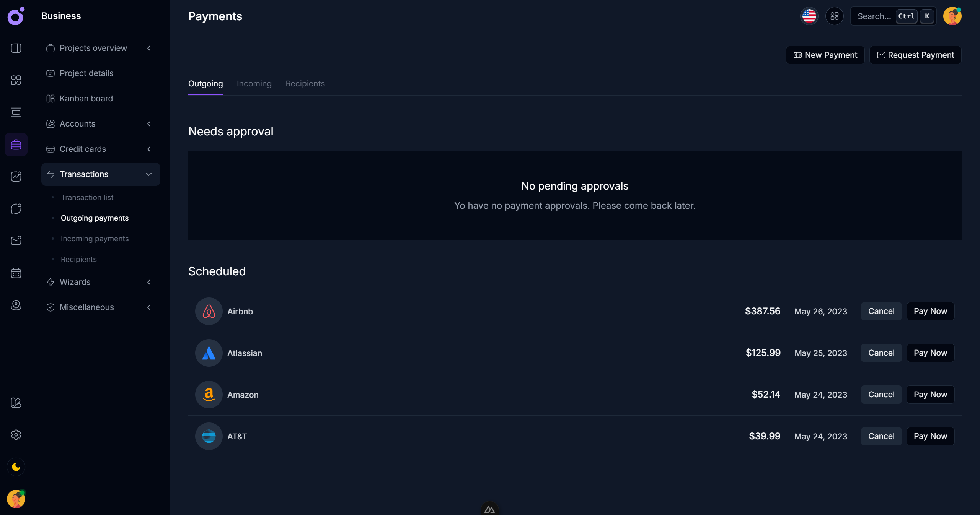This screenshot has width=980, height=515.
Task: Toggle dark mode with the moon icon
Action: 16,467
